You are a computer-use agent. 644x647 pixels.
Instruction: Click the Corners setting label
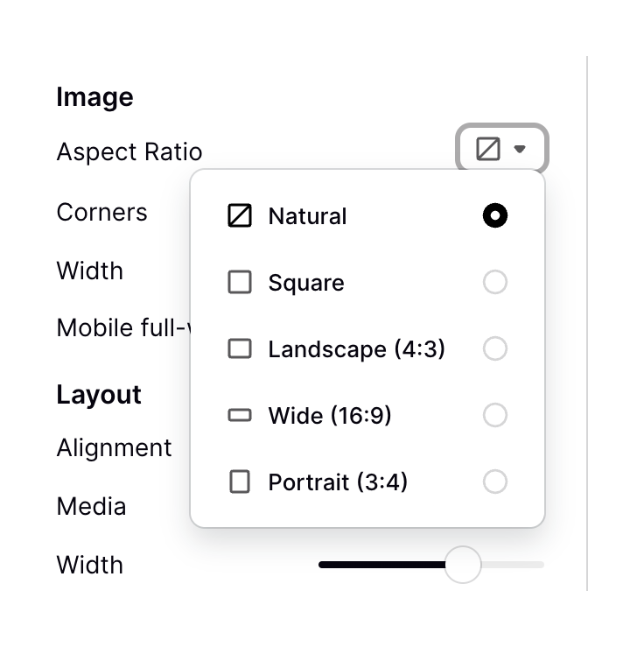(101, 212)
